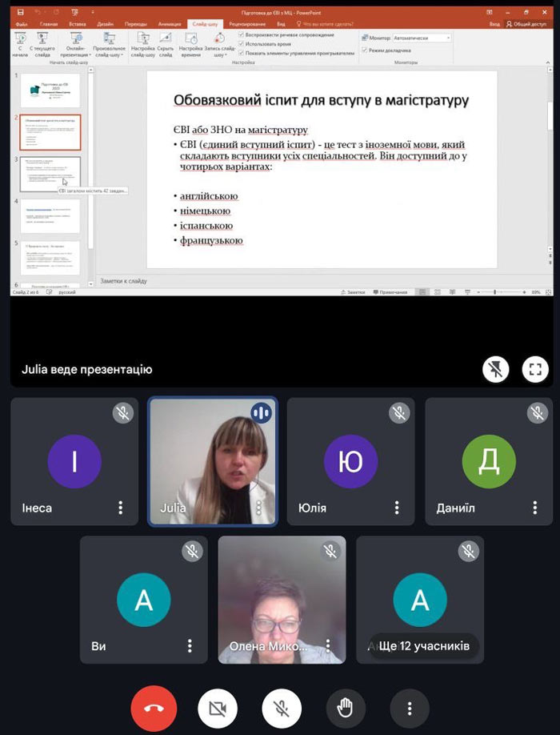This screenshot has height=735, width=560.
Task: Open options menu on Інеса tile
Action: pos(121,508)
